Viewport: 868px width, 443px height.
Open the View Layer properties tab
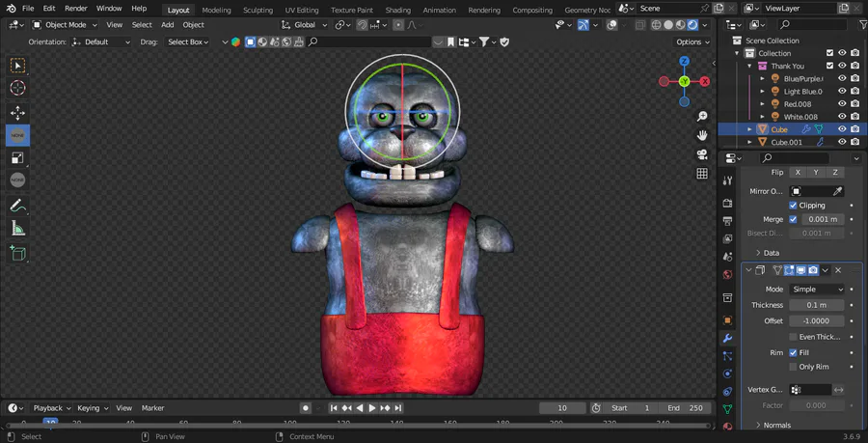click(x=728, y=239)
